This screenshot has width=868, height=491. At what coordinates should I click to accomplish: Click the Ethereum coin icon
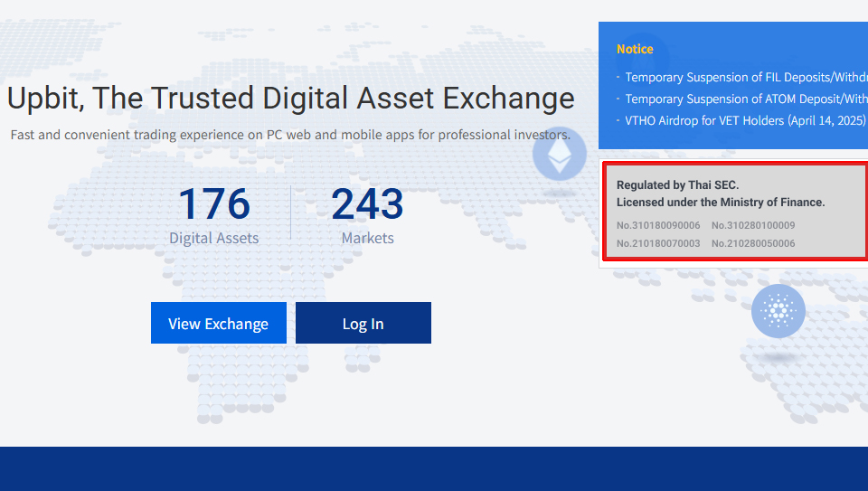(x=560, y=154)
